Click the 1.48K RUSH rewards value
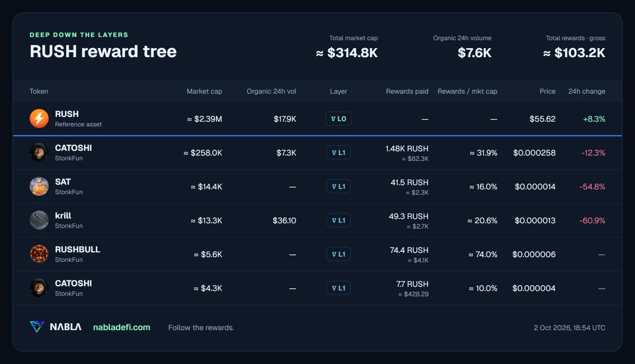Viewport: 635px width, 364px height. [x=407, y=148]
